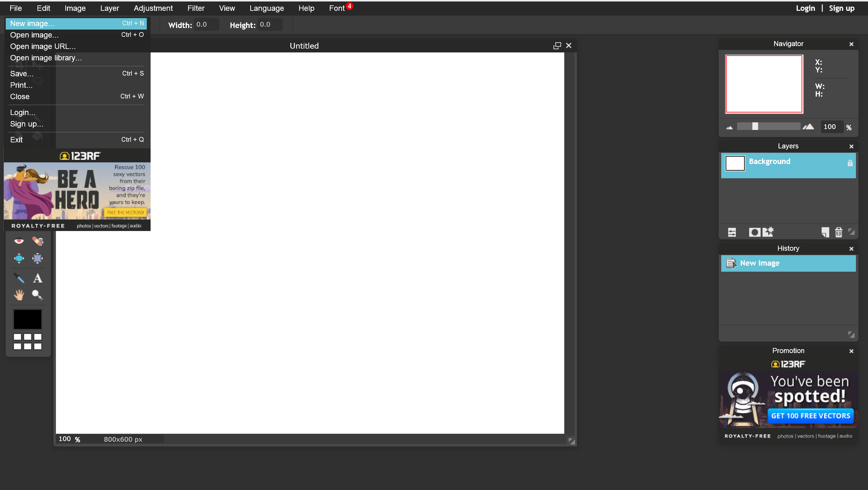Screen dimensions: 868x490
Task: Open the Filter menu
Action: [x=196, y=8]
